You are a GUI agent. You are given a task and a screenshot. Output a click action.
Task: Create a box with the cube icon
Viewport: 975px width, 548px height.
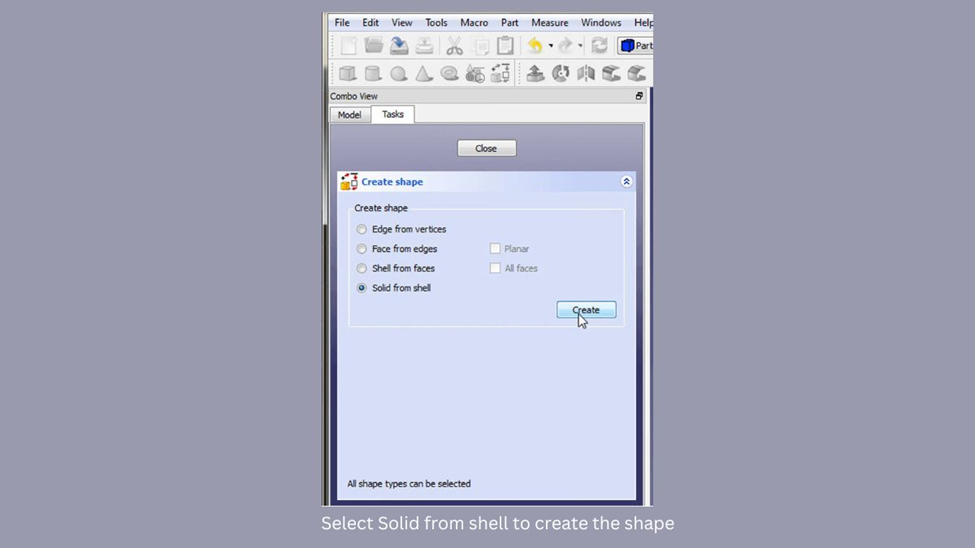click(x=348, y=73)
